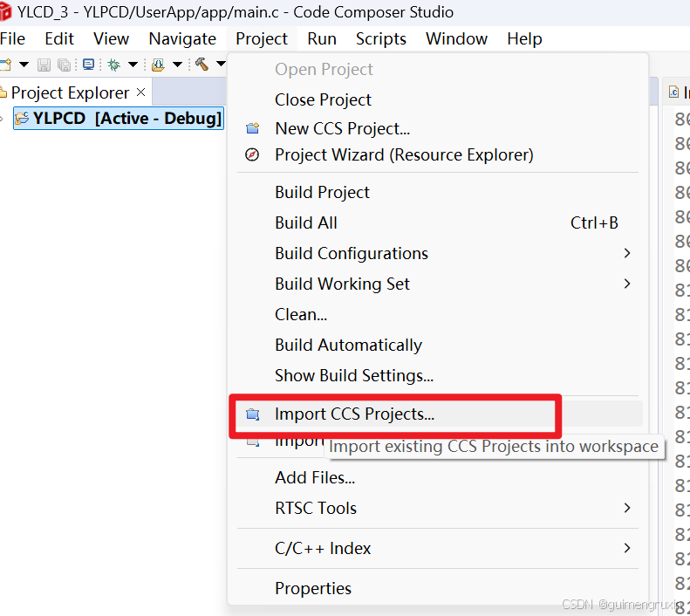Select the YLPCD [Active - Debug] project
This screenshot has width=690, height=616.
[119, 119]
